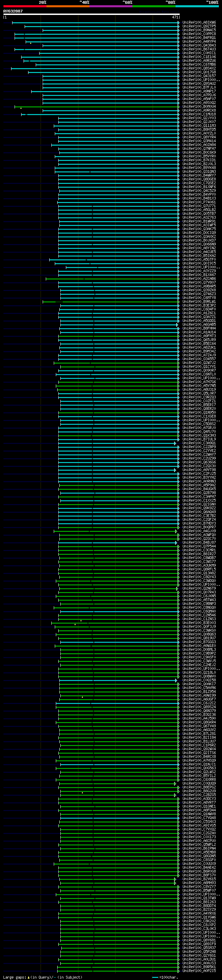Select hit label UniRef100_B7HDY3
The image size is (222, 980).
click(x=199, y=524)
